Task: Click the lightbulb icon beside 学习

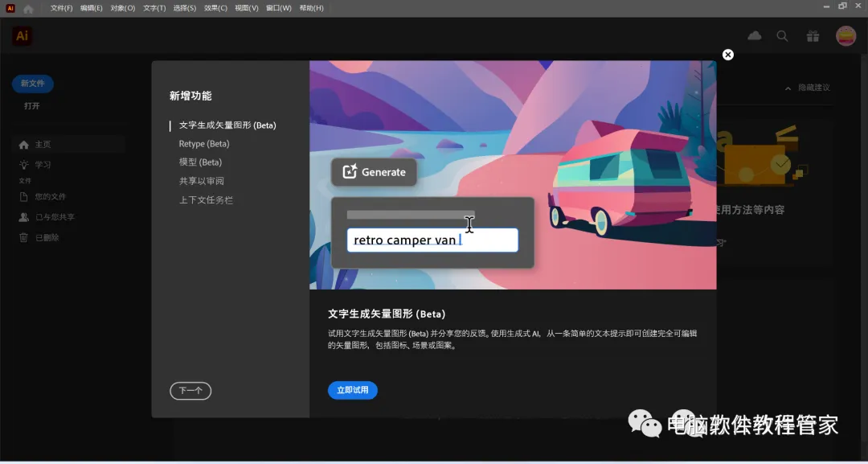Action: pos(24,164)
